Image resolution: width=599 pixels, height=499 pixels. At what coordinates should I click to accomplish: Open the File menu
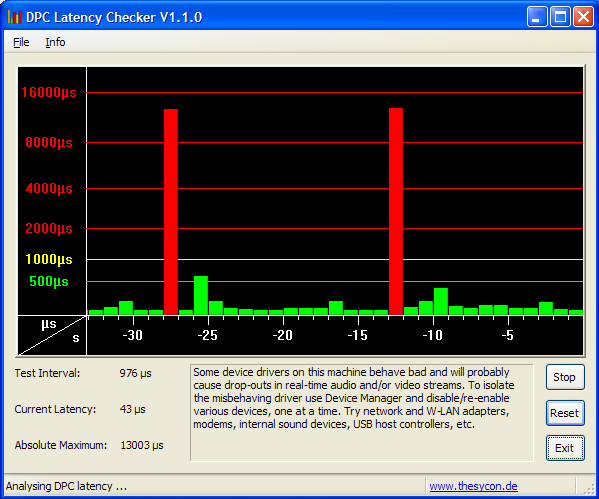21,42
